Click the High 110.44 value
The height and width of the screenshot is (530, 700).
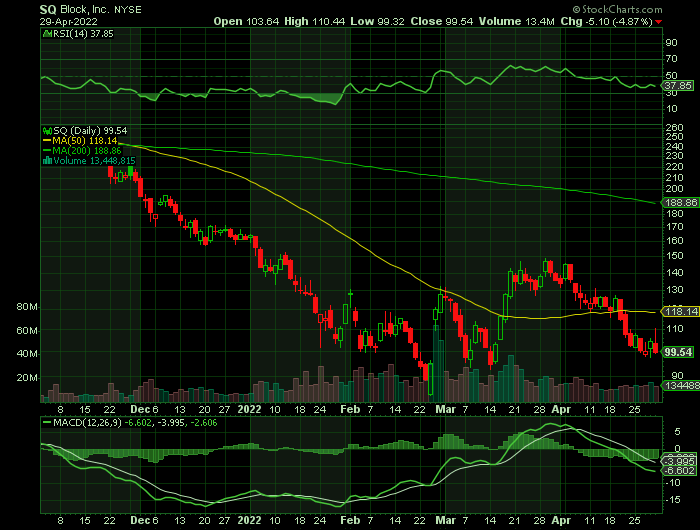[x=315, y=21]
